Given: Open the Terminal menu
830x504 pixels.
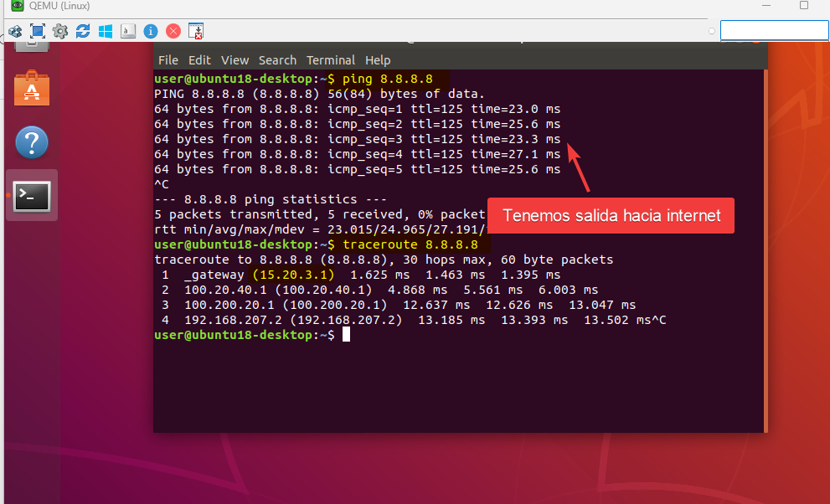Looking at the screenshot, I should tap(331, 60).
